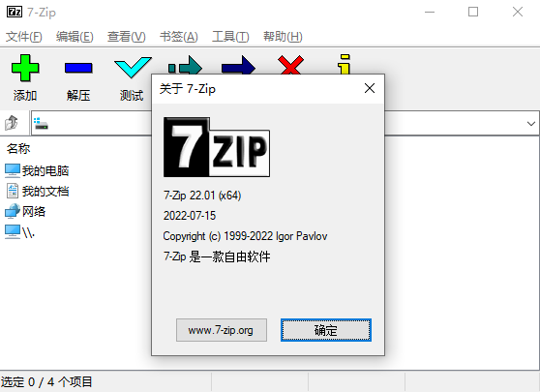
Task: Click the 7-Zip 是一款自由软件 text
Action: [x=217, y=256]
